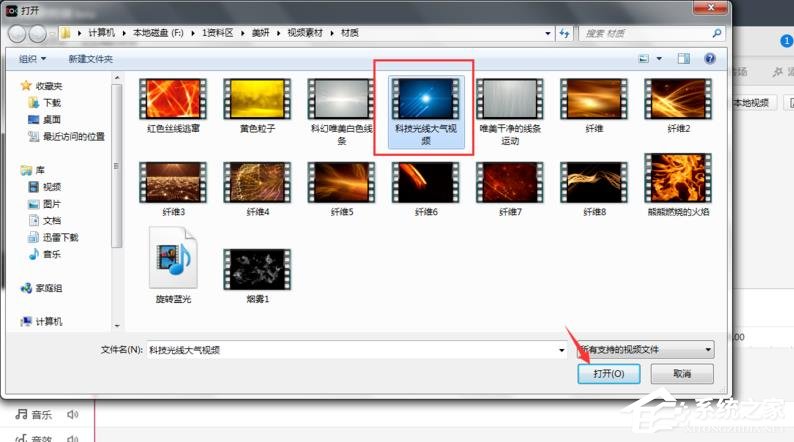Viewport: 794px width, 442px height.
Task: Click 1资料区 in address breadcrumb
Action: click(218, 33)
